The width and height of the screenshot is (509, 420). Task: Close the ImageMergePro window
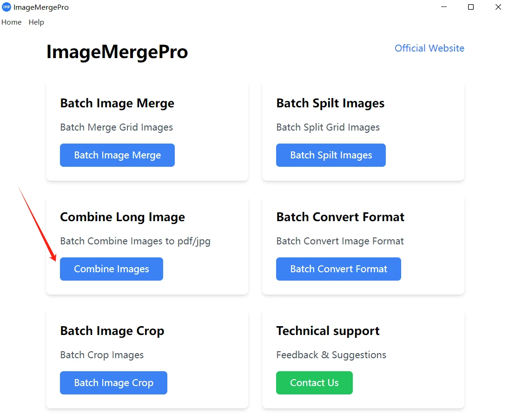[x=498, y=7]
